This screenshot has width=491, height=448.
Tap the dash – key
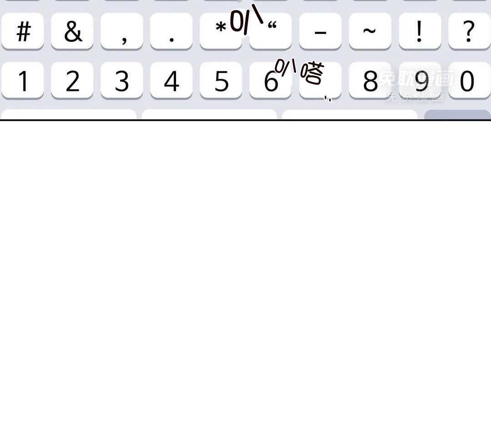tap(321, 31)
